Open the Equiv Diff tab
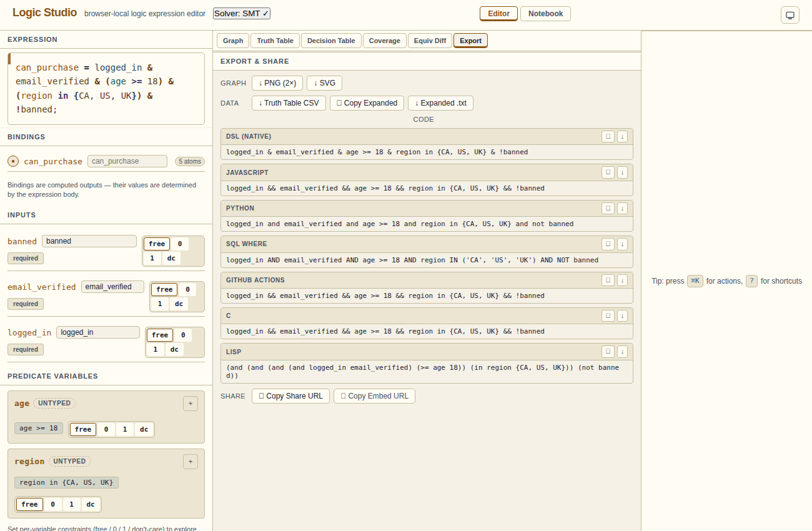This screenshot has width=812, height=531. click(430, 41)
